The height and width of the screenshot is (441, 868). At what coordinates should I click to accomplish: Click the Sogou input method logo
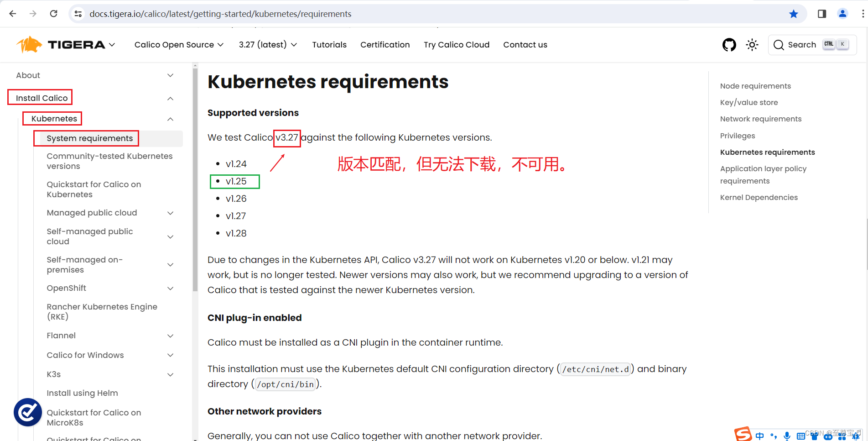click(x=743, y=434)
